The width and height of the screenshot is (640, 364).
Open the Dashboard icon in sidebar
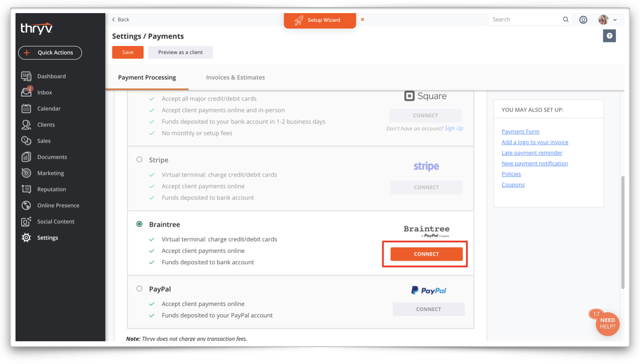tap(26, 76)
